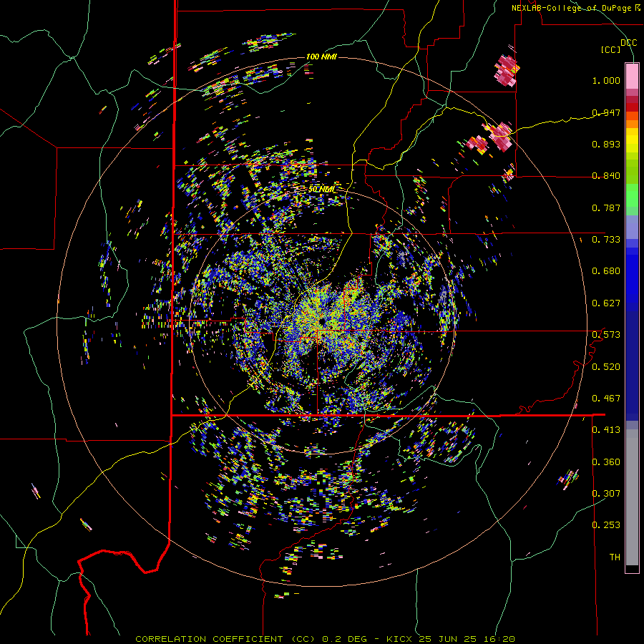
Task: Click the 0.307 legend value
Action: [x=606, y=493]
